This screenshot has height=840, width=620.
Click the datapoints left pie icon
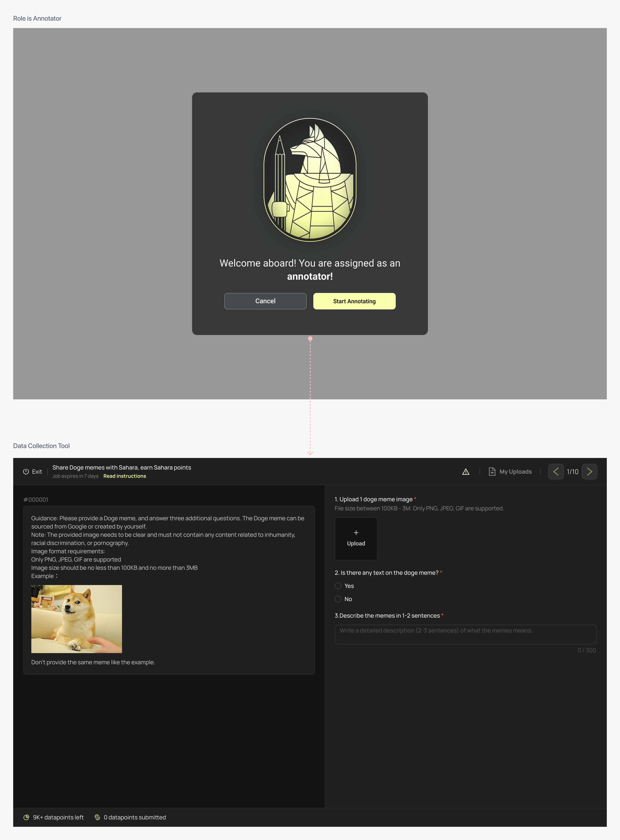[26, 817]
